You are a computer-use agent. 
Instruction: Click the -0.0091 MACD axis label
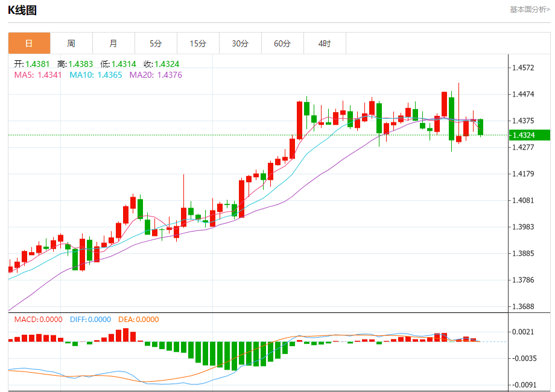(524, 385)
